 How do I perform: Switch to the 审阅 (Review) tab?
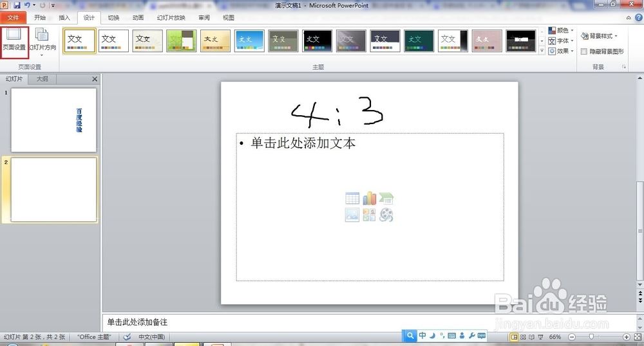(204, 17)
